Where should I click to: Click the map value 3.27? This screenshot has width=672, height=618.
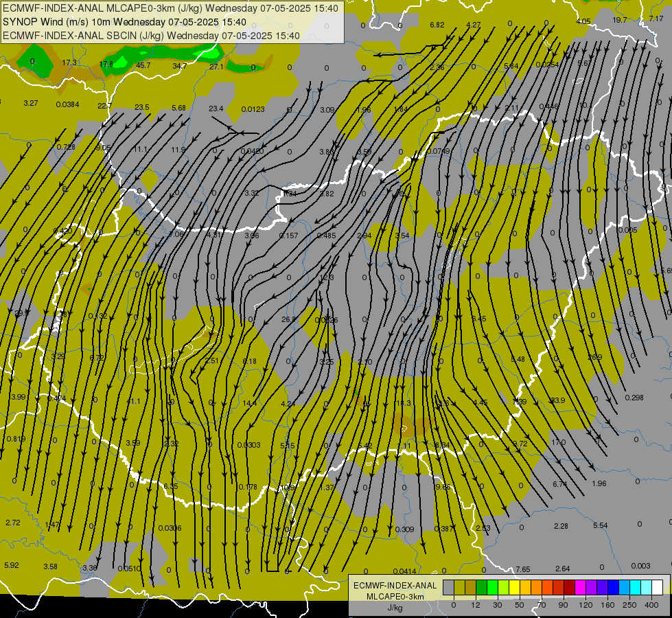[31, 104]
